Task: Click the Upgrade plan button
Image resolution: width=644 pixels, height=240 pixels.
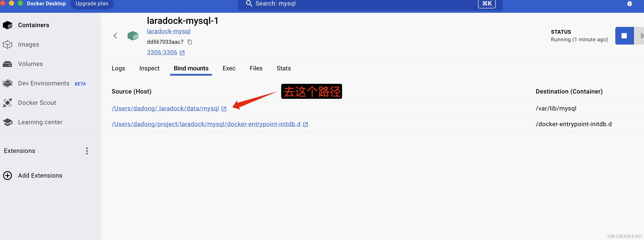Action: [92, 4]
